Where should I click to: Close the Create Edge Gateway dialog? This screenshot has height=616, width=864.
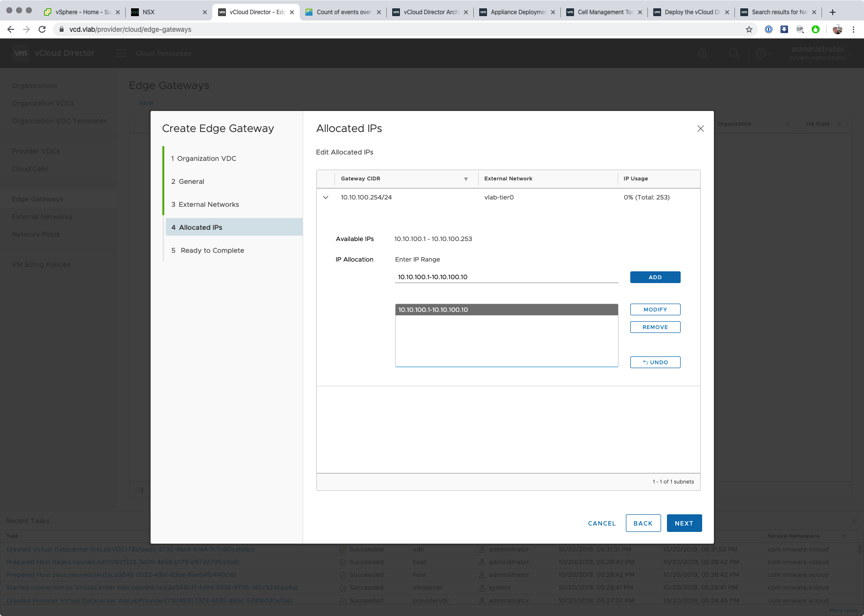700,129
